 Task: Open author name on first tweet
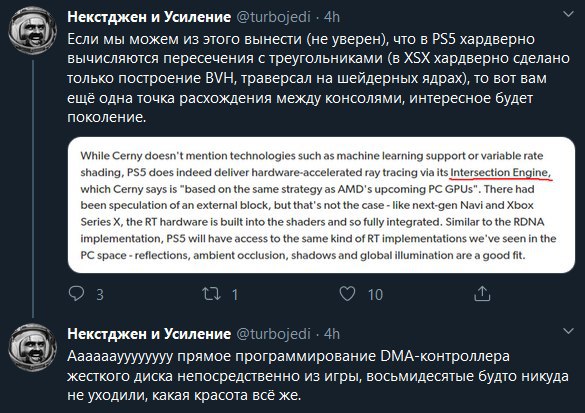[149, 17]
